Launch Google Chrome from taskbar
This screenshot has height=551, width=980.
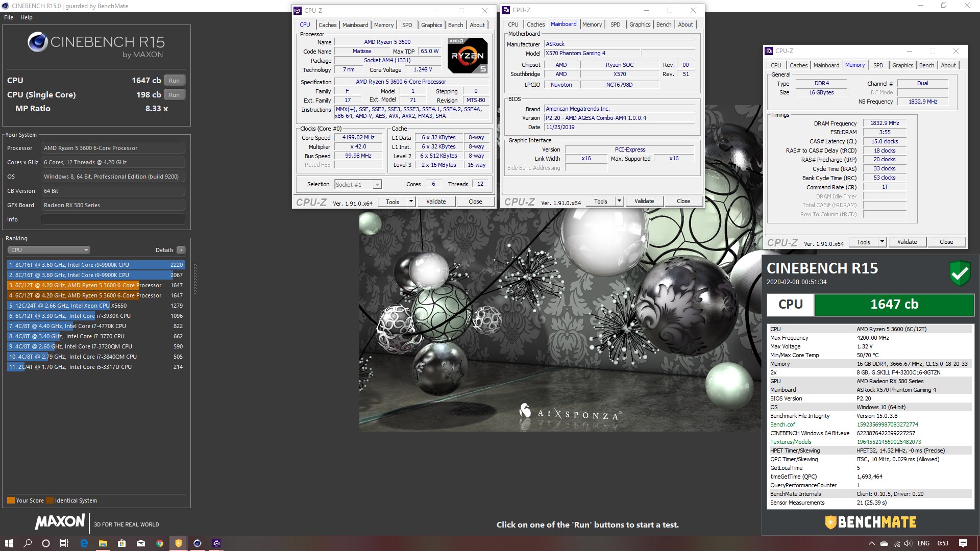(x=160, y=543)
